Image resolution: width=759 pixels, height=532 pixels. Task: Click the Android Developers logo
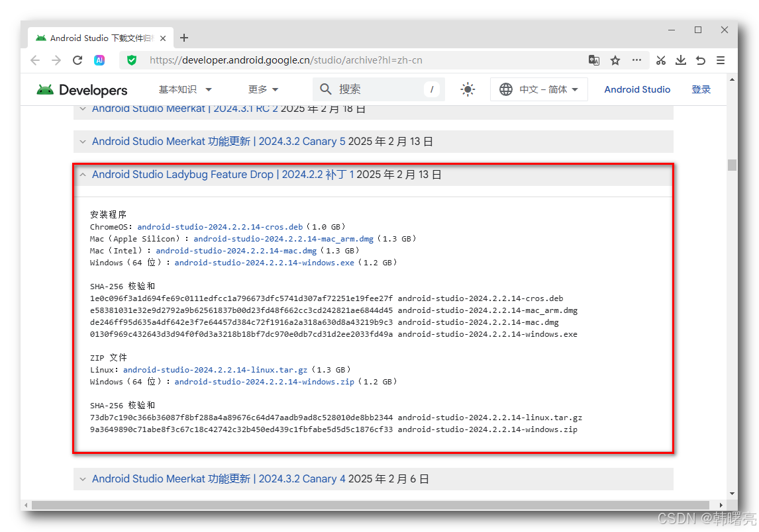(82, 90)
